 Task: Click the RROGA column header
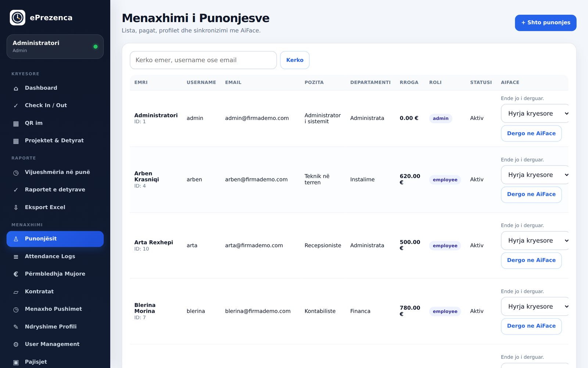click(409, 82)
